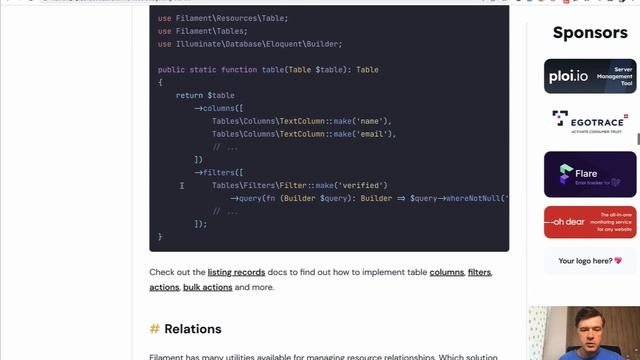Click the EGOTRACE bracket symbol
This screenshot has height=360, width=640.
click(x=560, y=118)
